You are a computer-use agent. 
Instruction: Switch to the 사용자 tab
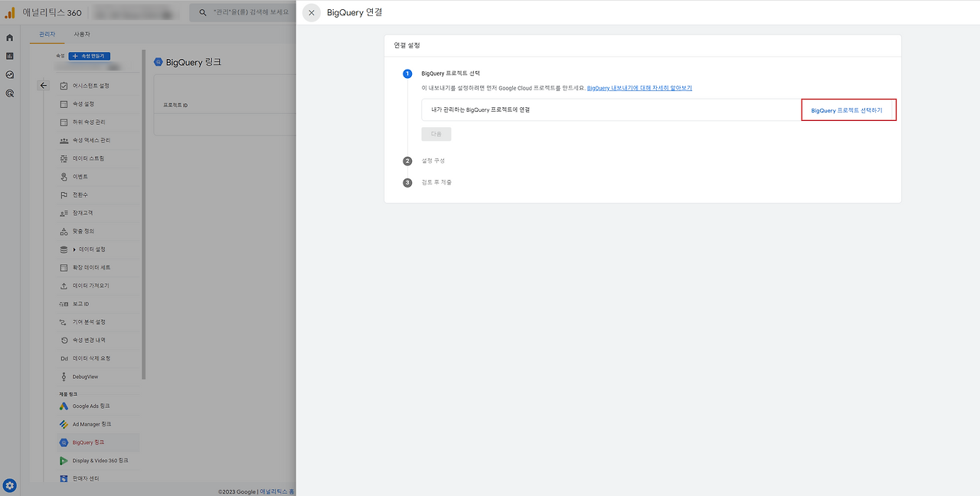point(82,34)
